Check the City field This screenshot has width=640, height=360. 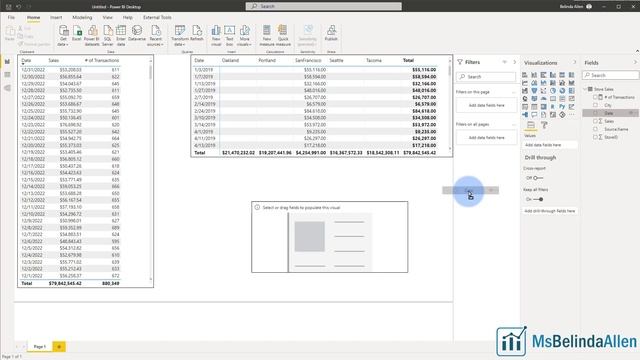click(595, 105)
